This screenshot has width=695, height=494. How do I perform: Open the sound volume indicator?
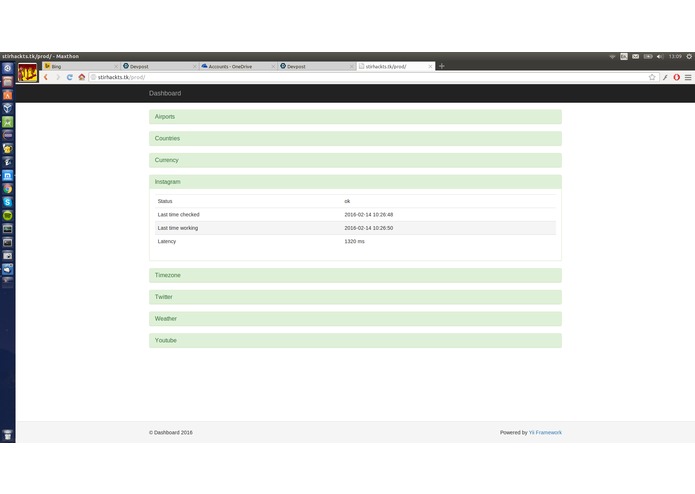(660, 56)
